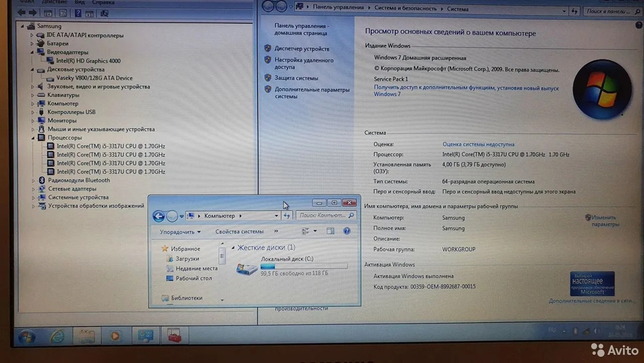The height and width of the screenshot is (363, 644).
Task: Toggle preview pane icon in Компьютер window
Action: [x=330, y=231]
